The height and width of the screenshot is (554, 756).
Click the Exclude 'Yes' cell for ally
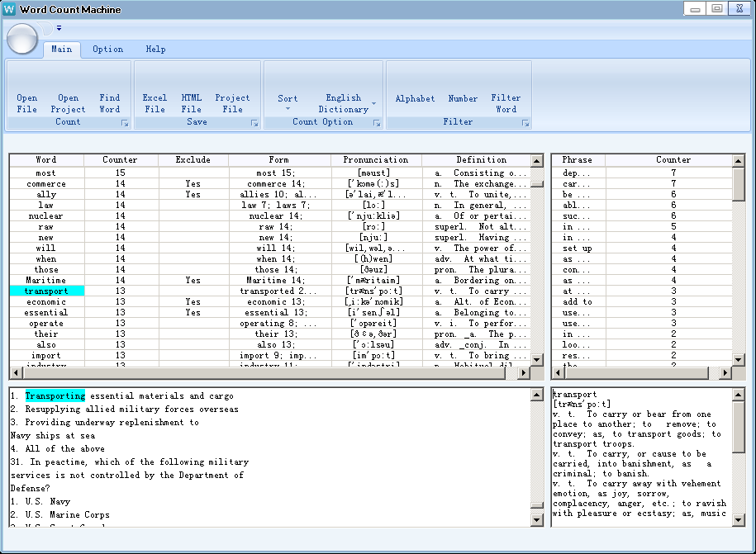pos(193,194)
